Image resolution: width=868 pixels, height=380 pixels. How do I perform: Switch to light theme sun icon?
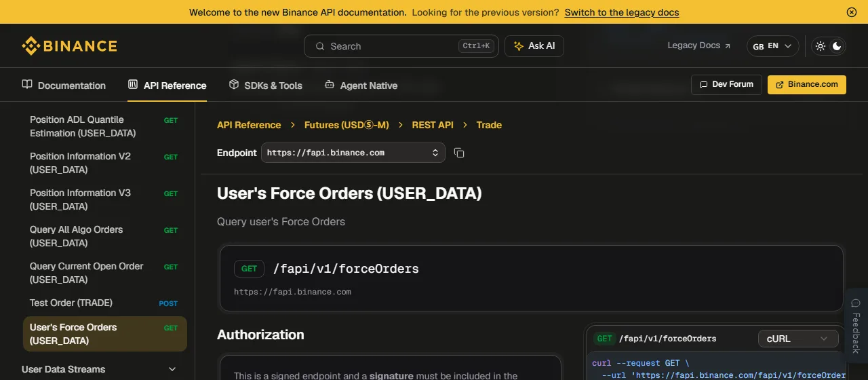[821, 46]
